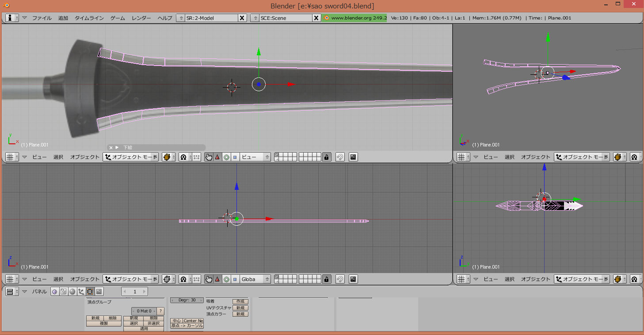Edit the SR:2-Model screen name field
Image resolution: width=644 pixels, height=335 pixels.
(x=211, y=18)
